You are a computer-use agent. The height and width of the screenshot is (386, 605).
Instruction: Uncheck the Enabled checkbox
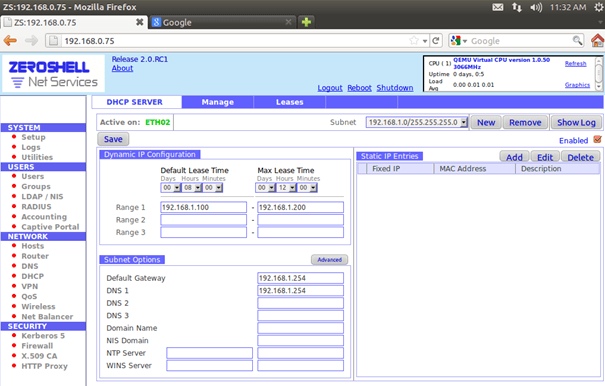click(597, 139)
